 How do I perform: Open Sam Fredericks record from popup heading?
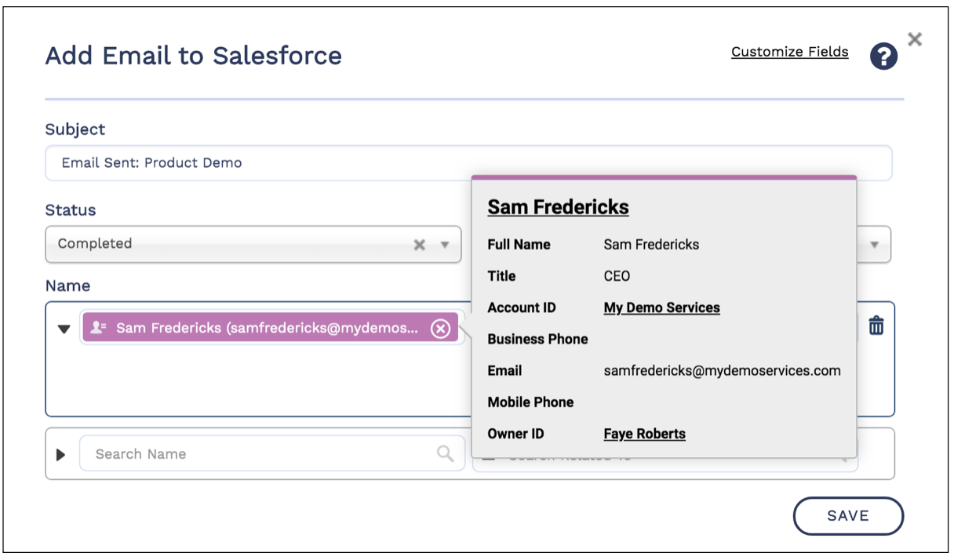point(558,207)
